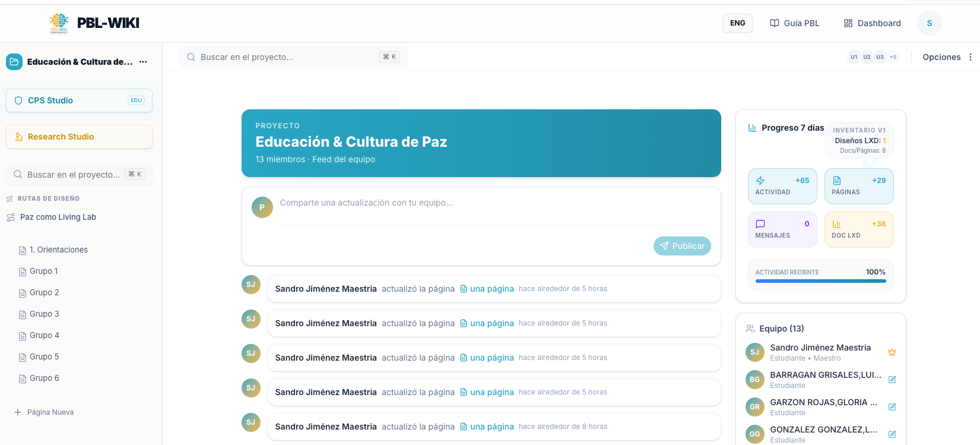980x445 pixels.
Task: Click edit icon beside BARRAGAN GRISALES
Action: point(892,380)
